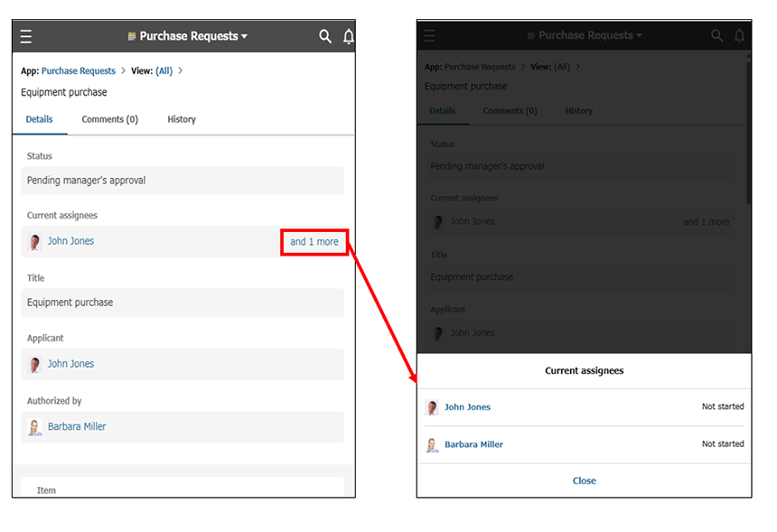Click the Not started status next to Barbara Miller
Image resolution: width=777 pixels, height=532 pixels.
point(722,443)
